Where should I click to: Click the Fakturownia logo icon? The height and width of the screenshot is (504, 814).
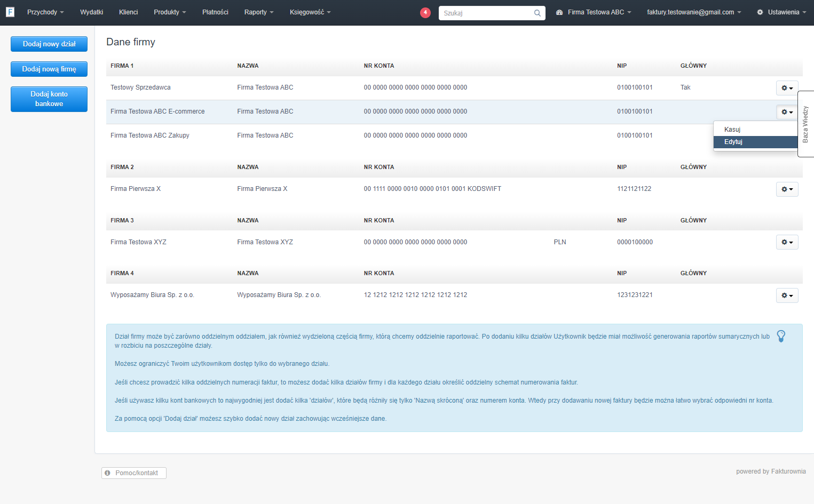point(10,12)
